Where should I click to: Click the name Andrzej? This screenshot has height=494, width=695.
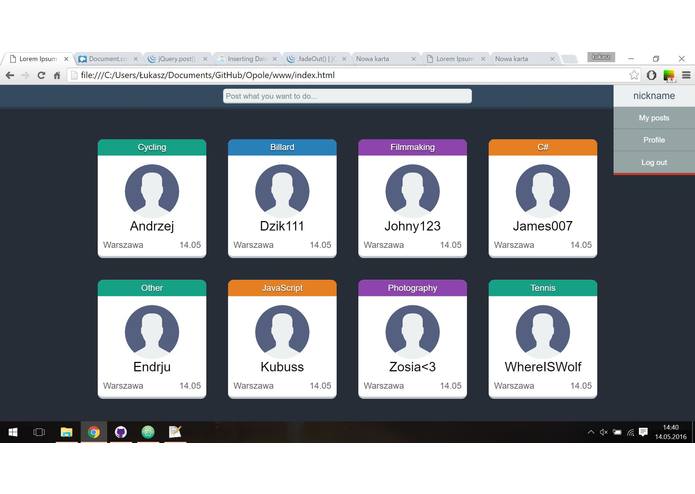click(x=152, y=226)
